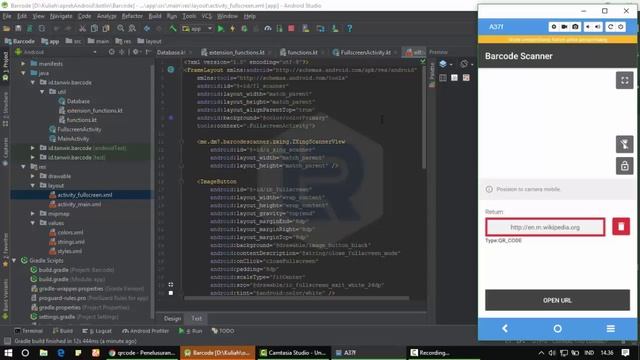Expand the drawable folder
640x360 pixels.
(33, 176)
